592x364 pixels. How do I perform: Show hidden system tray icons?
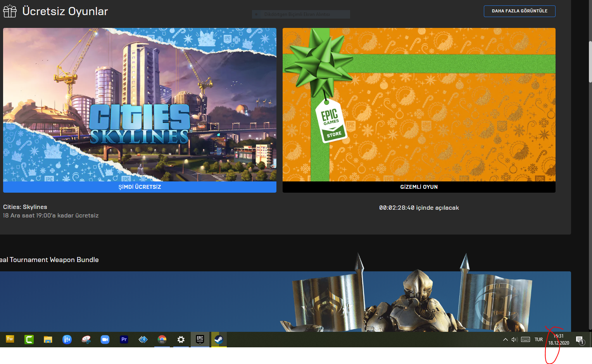(x=506, y=340)
